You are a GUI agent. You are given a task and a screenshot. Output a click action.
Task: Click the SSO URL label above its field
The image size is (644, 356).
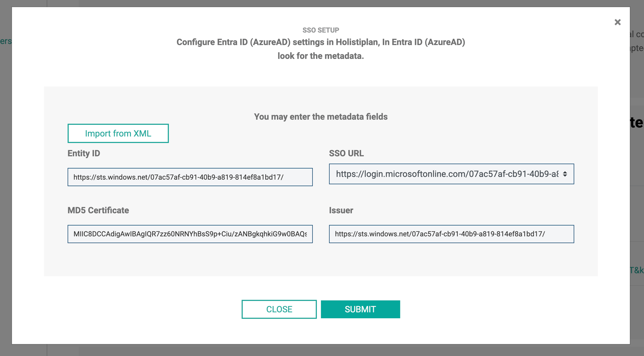pyautogui.click(x=346, y=153)
